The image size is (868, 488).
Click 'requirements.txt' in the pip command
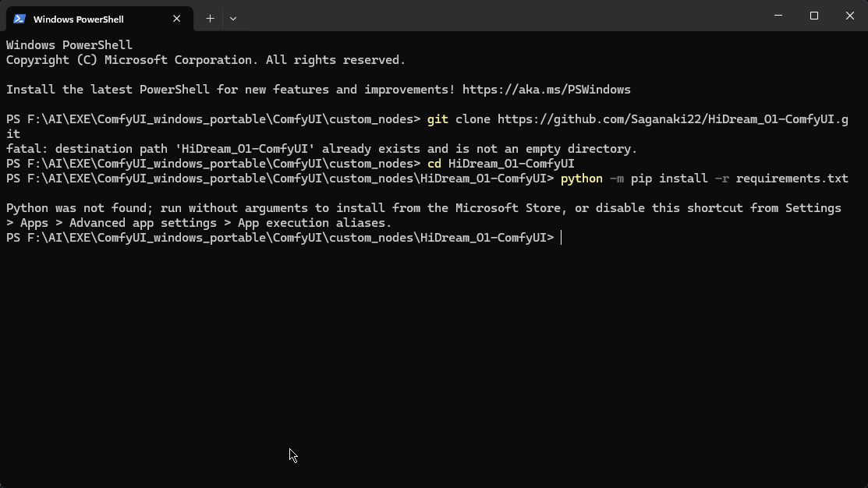tap(792, 179)
